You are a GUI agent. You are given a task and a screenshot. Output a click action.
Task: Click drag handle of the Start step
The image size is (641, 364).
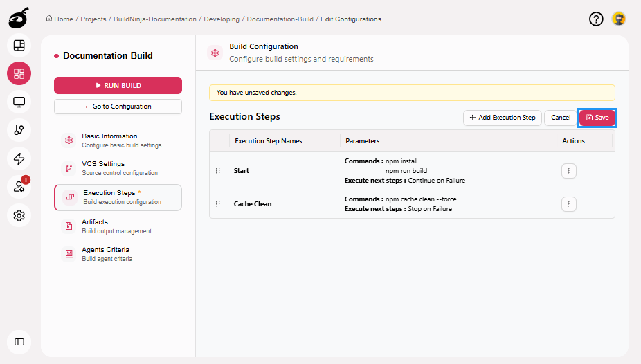217,171
